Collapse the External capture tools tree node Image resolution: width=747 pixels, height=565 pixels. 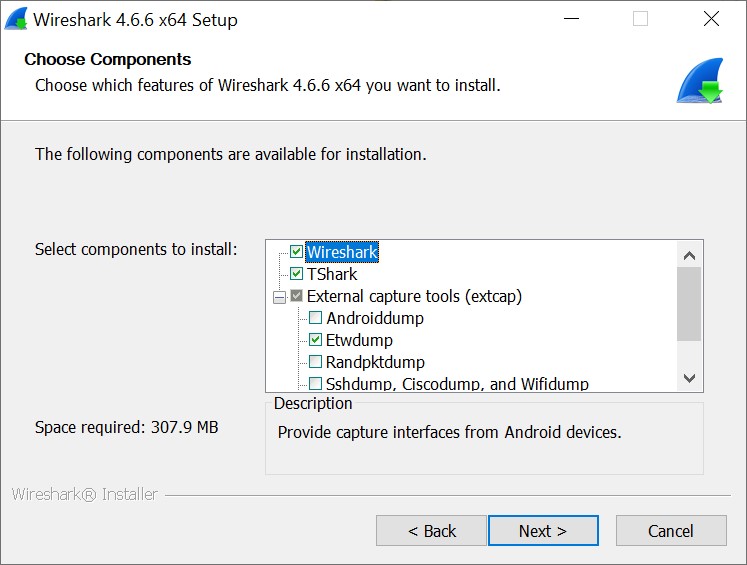[279, 297]
